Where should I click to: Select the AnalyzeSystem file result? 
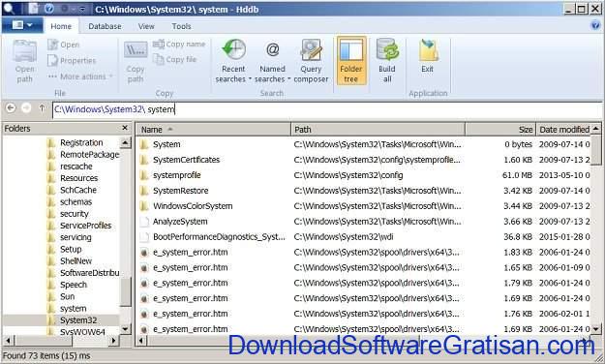tap(364, 222)
